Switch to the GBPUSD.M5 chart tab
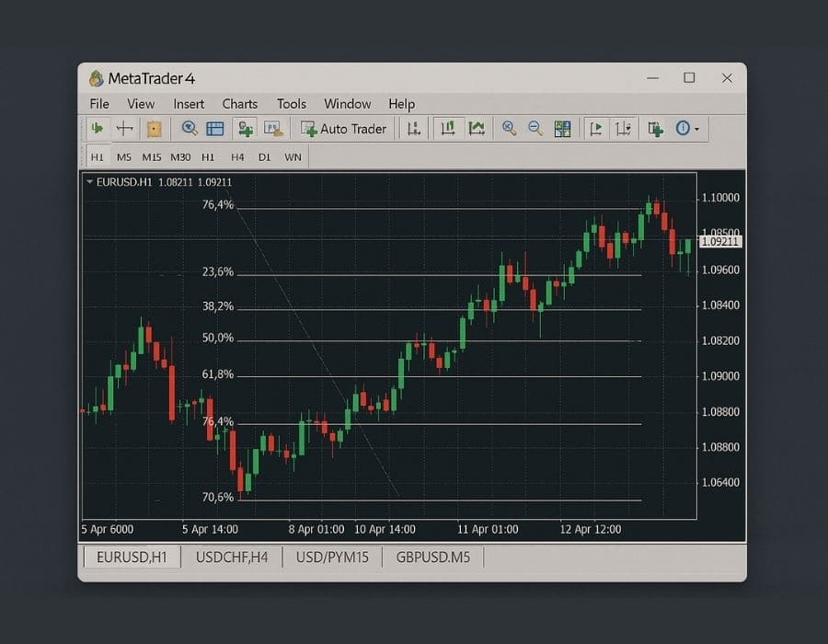Image resolution: width=828 pixels, height=644 pixels. tap(433, 557)
